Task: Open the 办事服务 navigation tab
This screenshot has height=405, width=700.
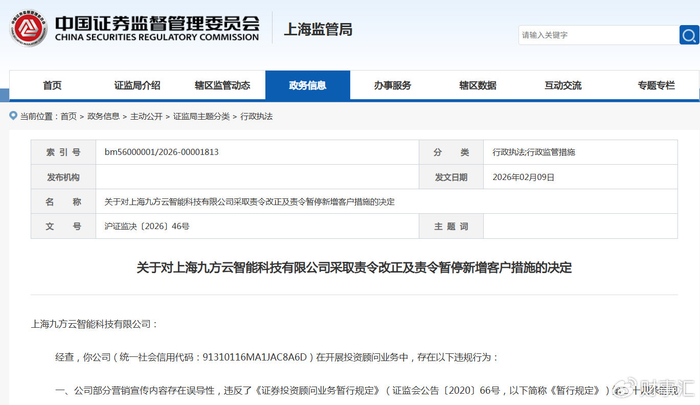Action: (392, 85)
